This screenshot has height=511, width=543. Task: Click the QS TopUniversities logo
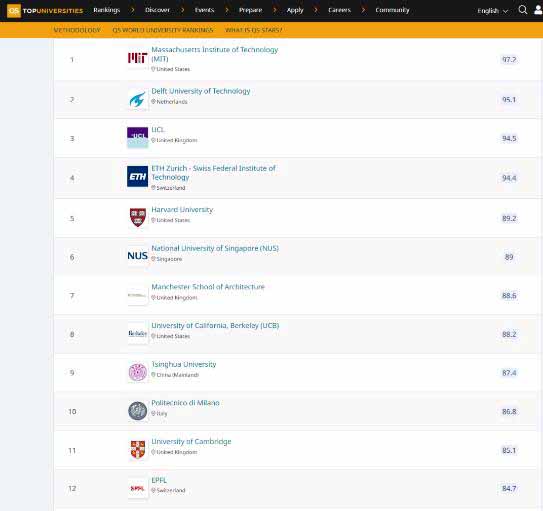[x=45, y=11]
